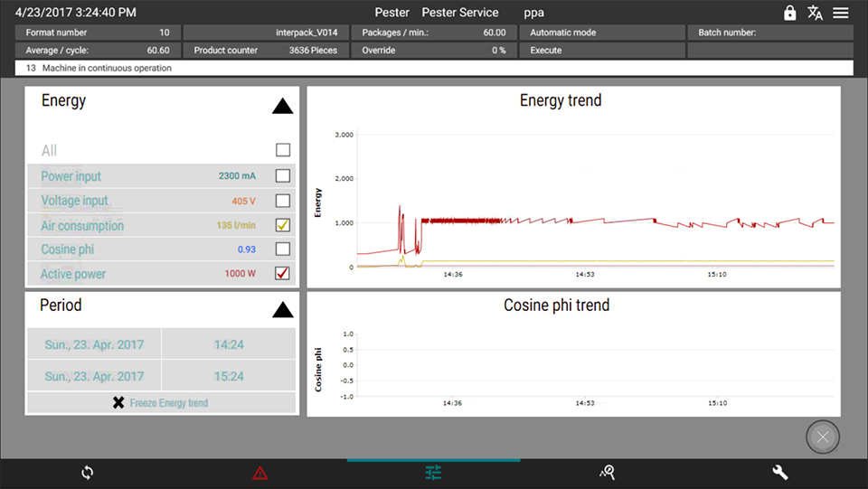
Task: Open the magnifier diagnostics icon
Action: pos(608,473)
